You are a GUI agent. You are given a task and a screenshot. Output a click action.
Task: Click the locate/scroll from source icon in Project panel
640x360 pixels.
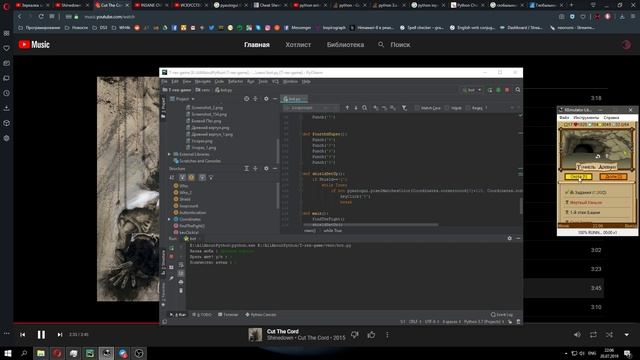tap(246, 99)
